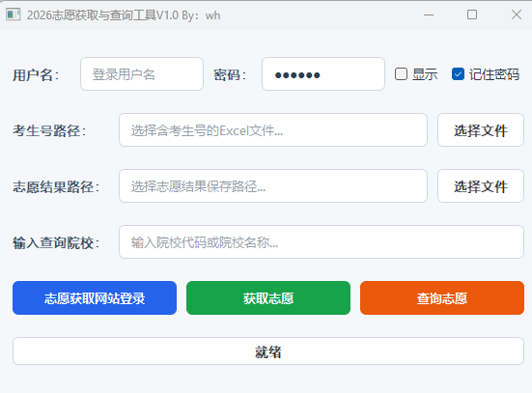The width and height of the screenshot is (532, 393).
Task: Click the orange 查询志愿 button
Action: (x=442, y=298)
